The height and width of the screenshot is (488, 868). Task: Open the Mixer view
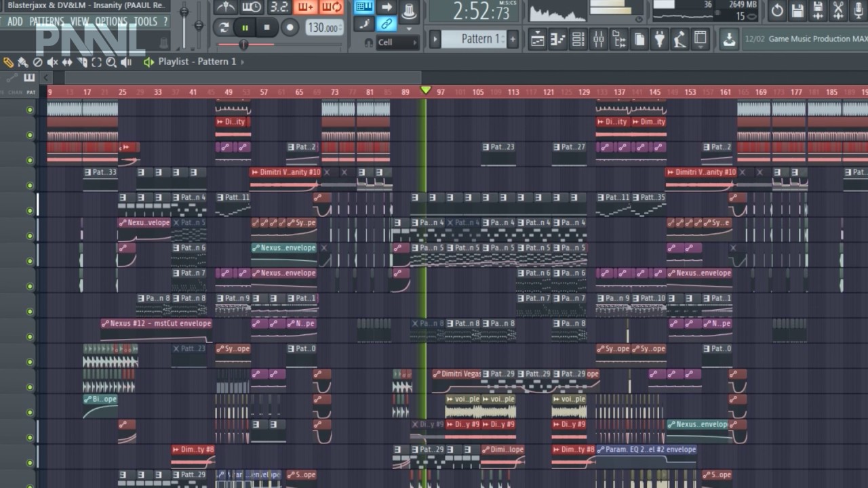coord(598,39)
